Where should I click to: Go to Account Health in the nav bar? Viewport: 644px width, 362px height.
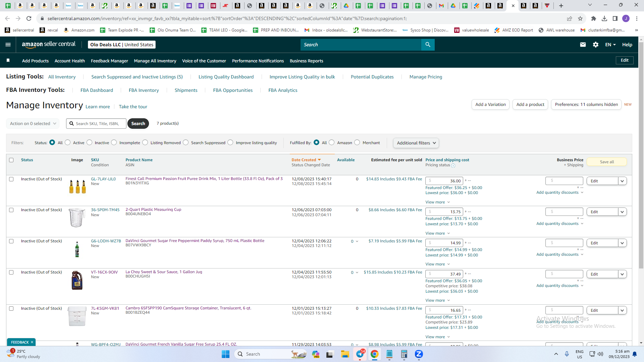tap(70, 61)
